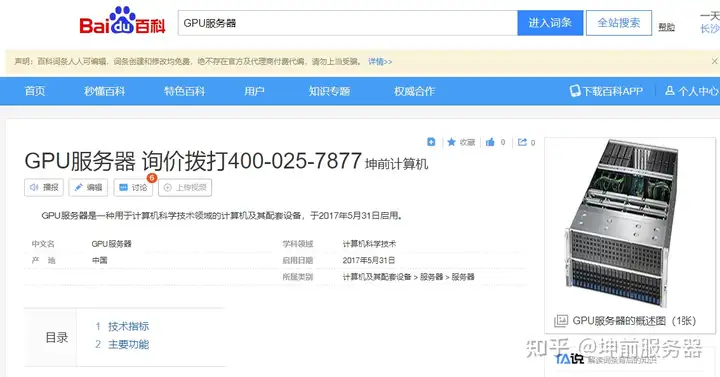The image size is (720, 377).
Task: Click the 播报 speaker button
Action: point(44,187)
